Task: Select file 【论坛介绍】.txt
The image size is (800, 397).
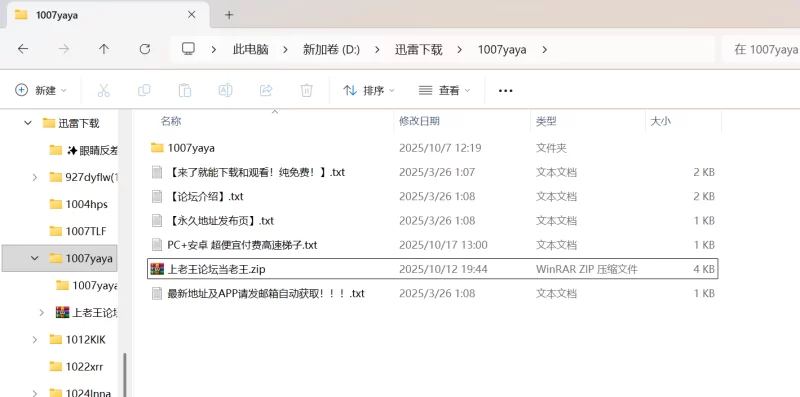Action: tap(433, 196)
